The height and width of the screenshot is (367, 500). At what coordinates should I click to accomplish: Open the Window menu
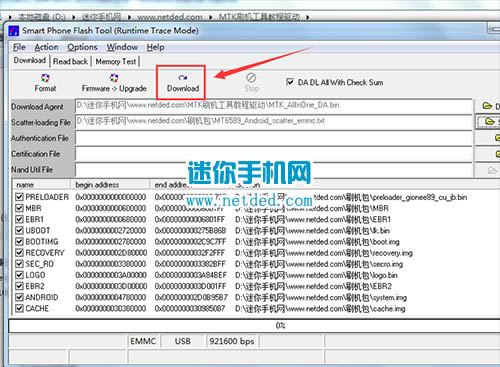pos(122,47)
